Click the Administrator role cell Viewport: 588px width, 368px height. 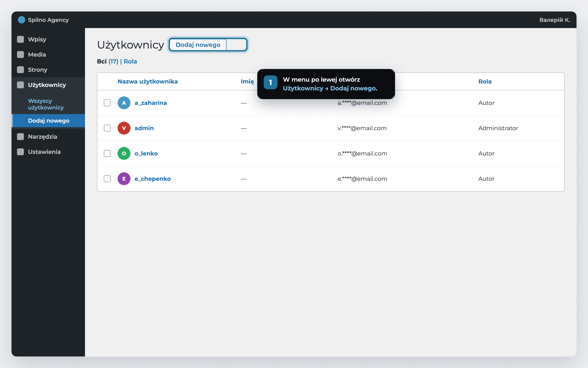tap(498, 128)
